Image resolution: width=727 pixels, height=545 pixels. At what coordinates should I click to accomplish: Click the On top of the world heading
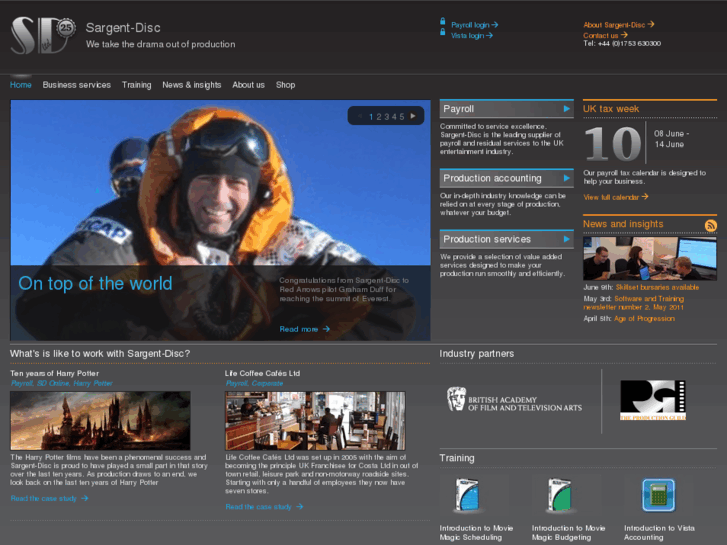point(95,283)
